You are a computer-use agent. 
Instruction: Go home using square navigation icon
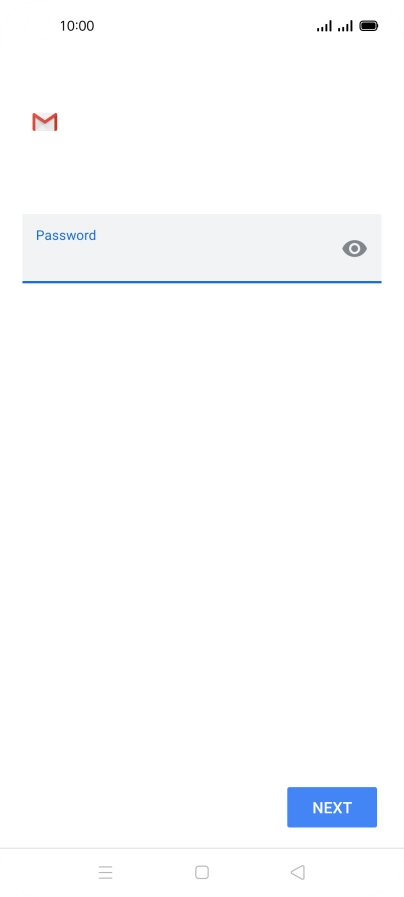pos(201,872)
